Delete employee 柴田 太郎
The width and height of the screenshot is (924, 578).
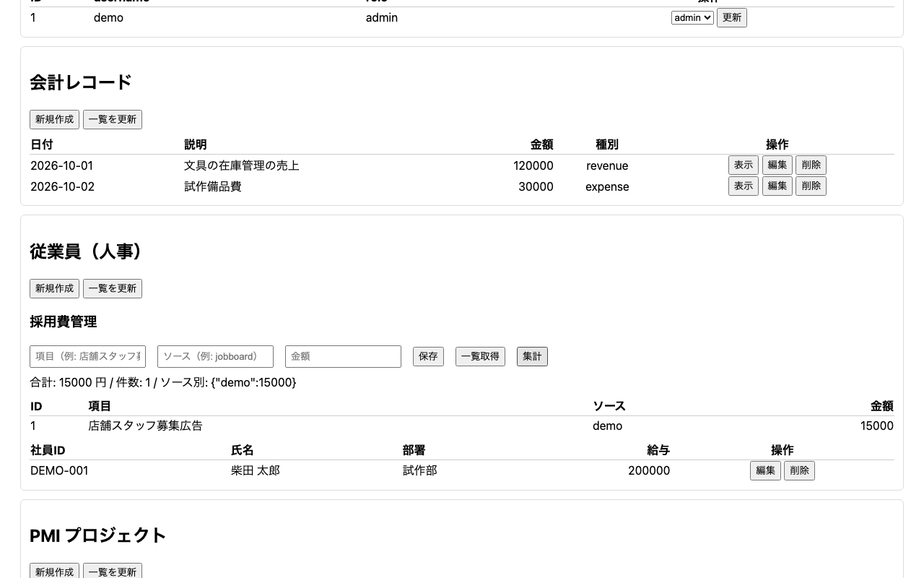click(799, 470)
